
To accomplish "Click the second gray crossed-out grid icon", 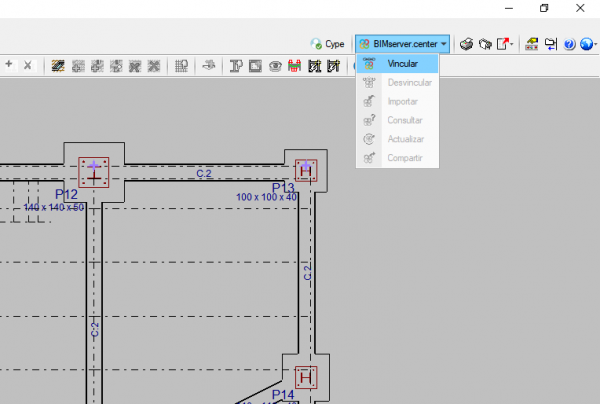I will pos(154,66).
